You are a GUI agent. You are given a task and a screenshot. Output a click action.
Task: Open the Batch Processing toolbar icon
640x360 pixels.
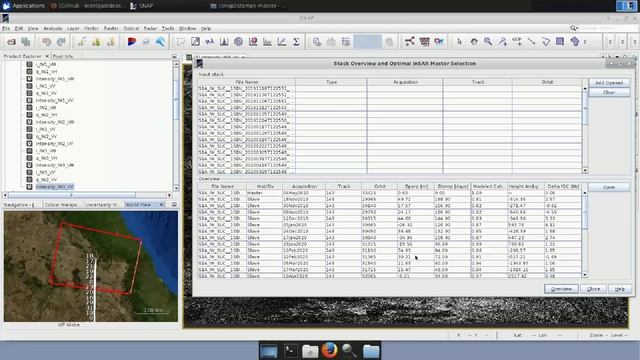coord(424,42)
